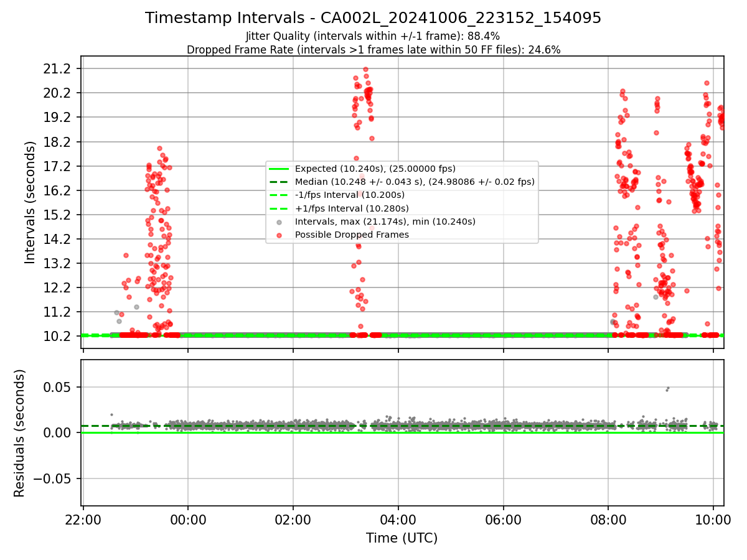747x560 pixels.
Task: Click the solid green Expected line swatch in legend
Action: pos(280,169)
